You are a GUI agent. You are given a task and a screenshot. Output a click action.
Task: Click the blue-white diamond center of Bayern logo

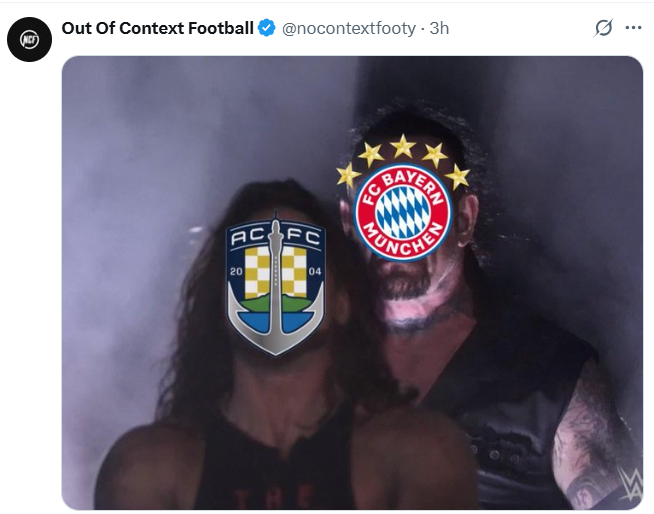(x=403, y=212)
